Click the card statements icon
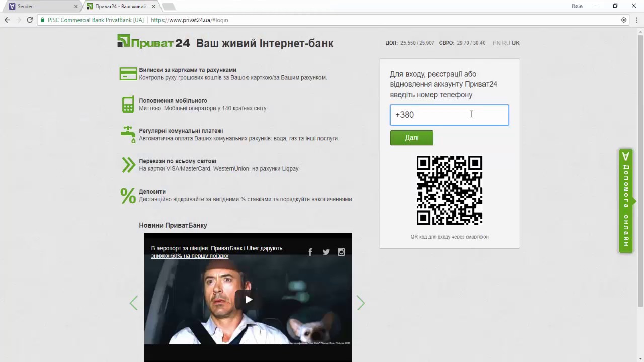Screen dimensions: 644x362 128,74
